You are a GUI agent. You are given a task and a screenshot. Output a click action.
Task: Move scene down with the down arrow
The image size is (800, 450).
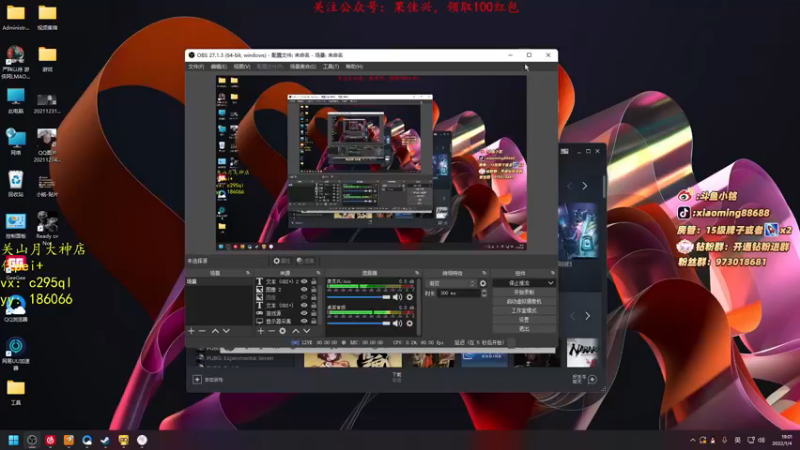click(x=226, y=331)
